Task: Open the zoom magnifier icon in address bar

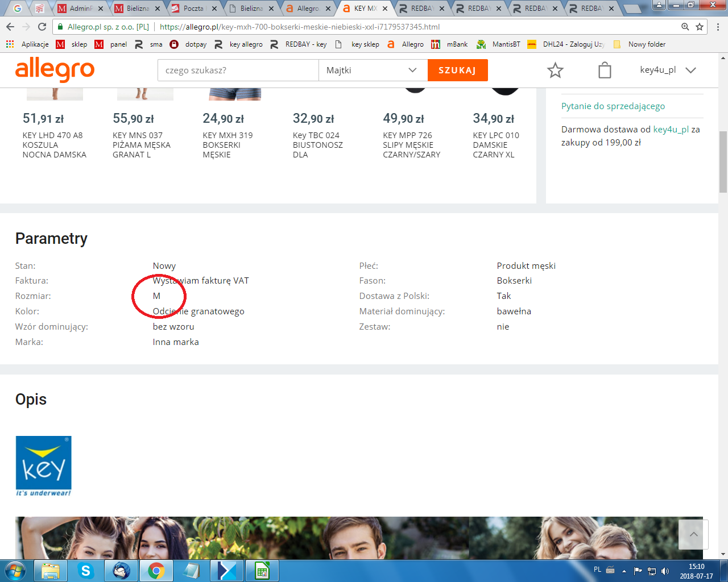Action: (685, 27)
